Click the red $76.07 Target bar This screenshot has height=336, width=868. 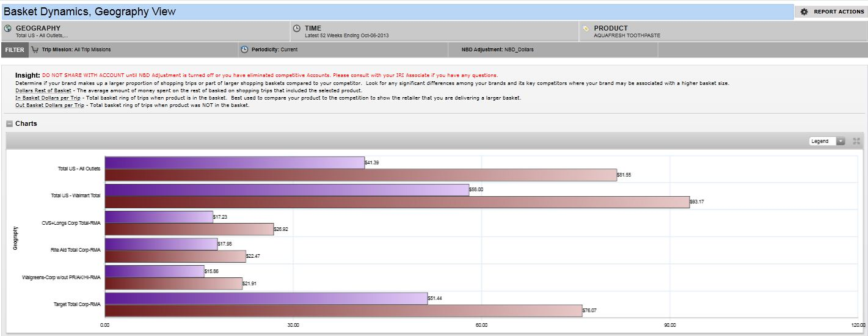[343, 310]
